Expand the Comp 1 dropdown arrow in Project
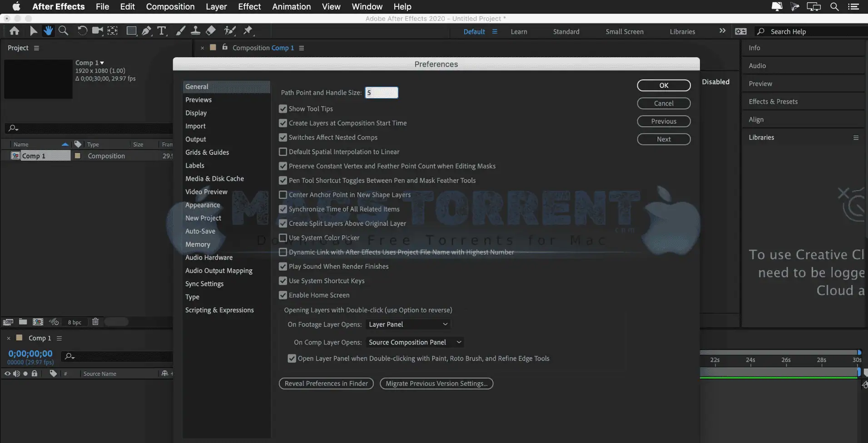Viewport: 868px width, 443px height. (x=102, y=63)
